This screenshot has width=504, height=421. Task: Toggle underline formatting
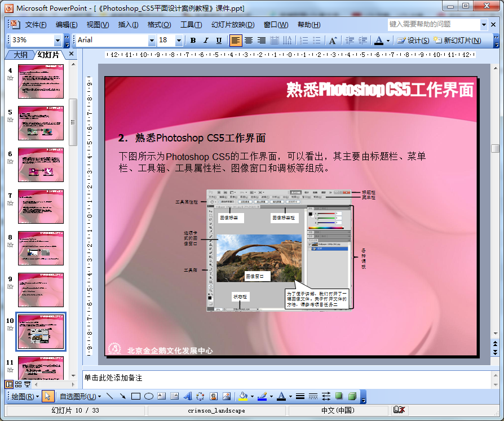219,40
